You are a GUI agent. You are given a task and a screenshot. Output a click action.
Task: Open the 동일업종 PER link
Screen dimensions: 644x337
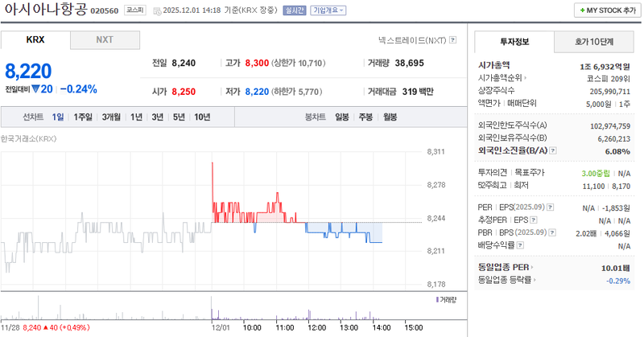point(506,267)
